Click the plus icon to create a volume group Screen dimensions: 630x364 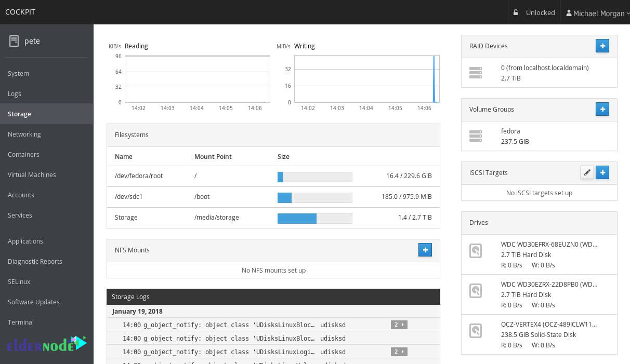click(602, 109)
